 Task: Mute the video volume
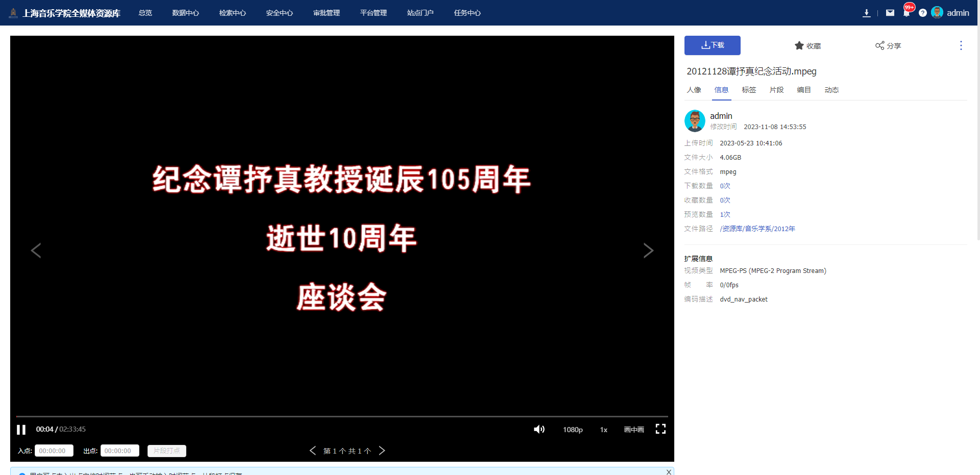point(539,430)
